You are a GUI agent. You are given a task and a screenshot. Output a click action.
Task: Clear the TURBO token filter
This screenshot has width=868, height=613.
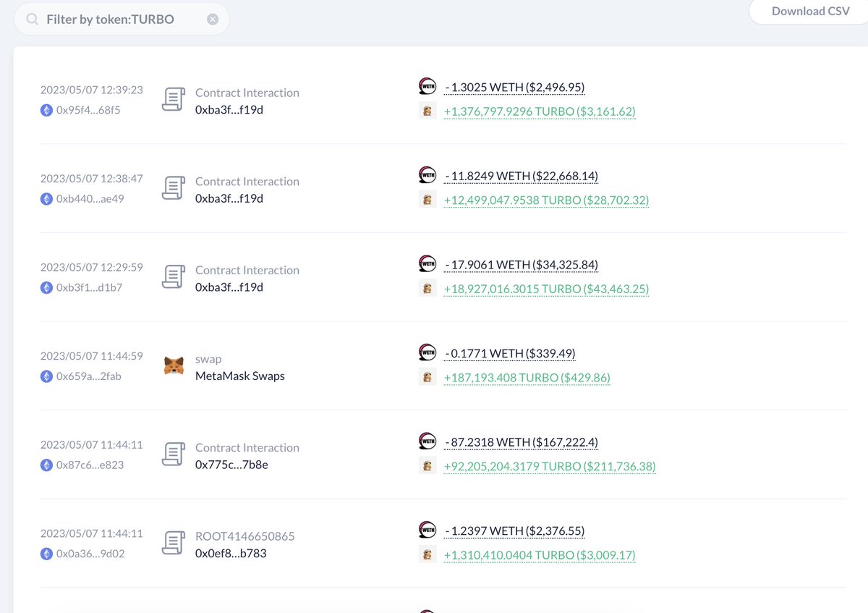[x=213, y=20]
